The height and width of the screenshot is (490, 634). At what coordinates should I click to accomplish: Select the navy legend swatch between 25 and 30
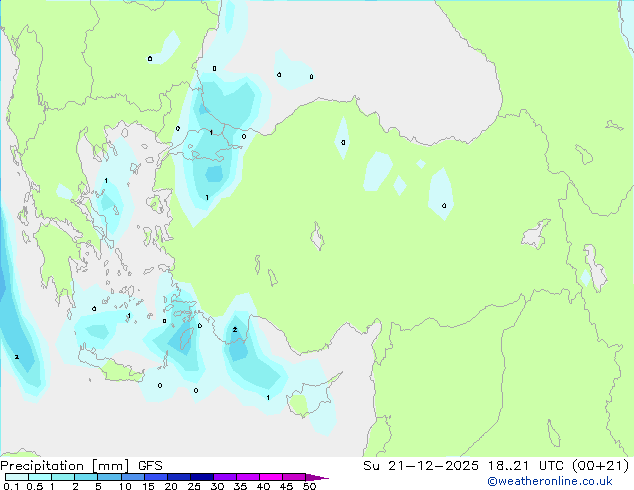(201, 477)
